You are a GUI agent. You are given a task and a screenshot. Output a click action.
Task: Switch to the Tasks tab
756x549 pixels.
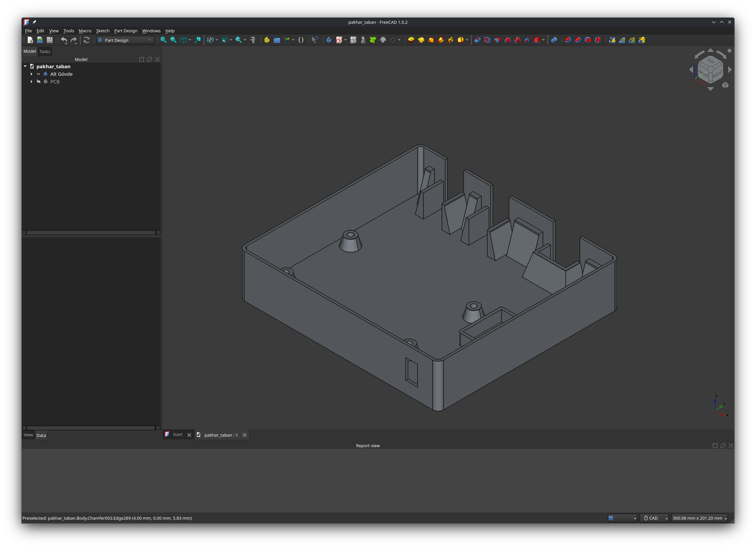tap(45, 51)
